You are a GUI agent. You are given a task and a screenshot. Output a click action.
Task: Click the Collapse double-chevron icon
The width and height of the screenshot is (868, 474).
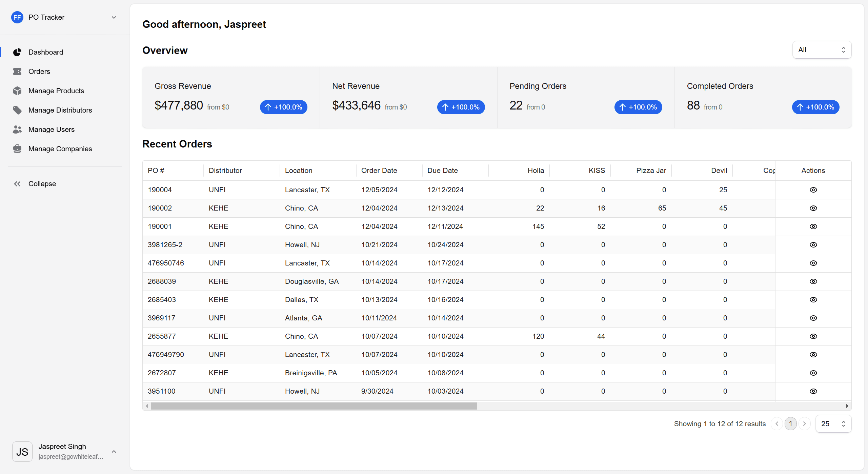pos(17,184)
